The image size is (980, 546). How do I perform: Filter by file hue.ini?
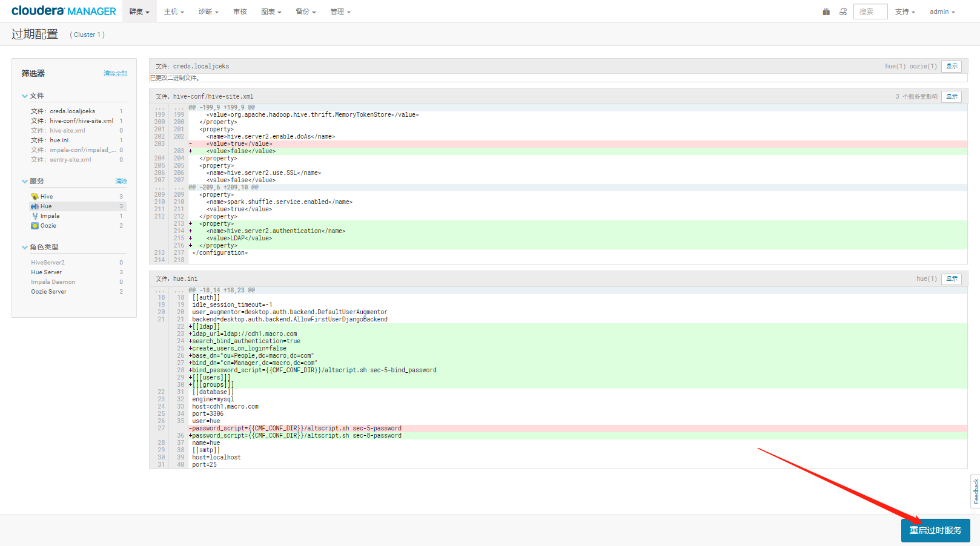click(x=50, y=140)
